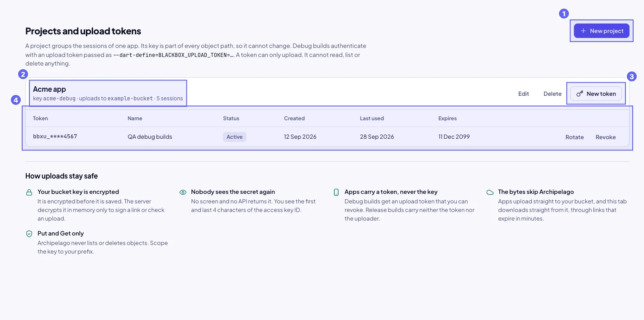Click the dart-define BLACKBOX_UPLOAD_TOKEN code snippet
644x320 pixels.
pos(174,55)
